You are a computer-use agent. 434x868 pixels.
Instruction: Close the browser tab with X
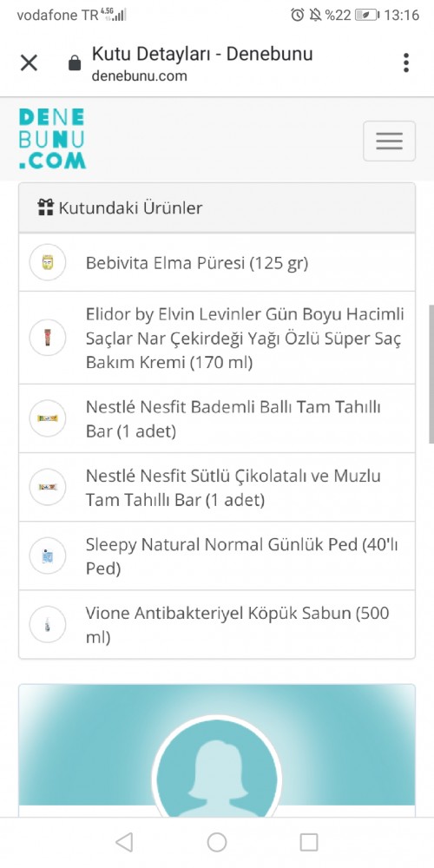tap(29, 63)
